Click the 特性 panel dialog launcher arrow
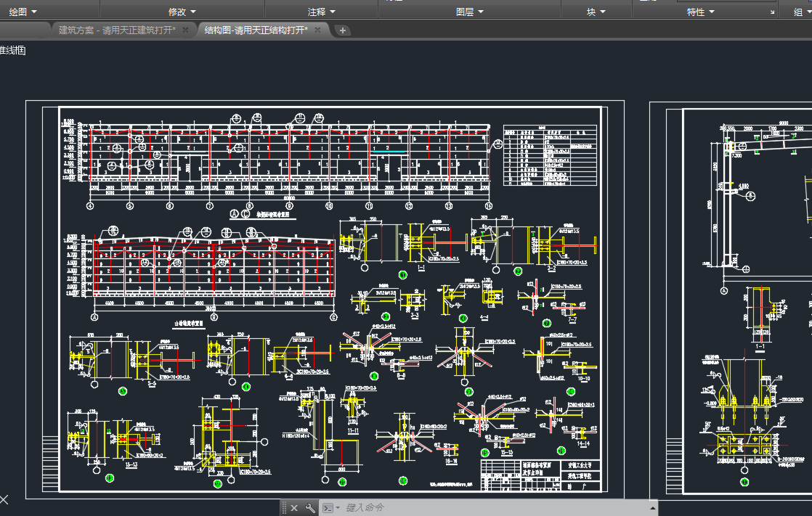812x516 pixels. (x=772, y=12)
